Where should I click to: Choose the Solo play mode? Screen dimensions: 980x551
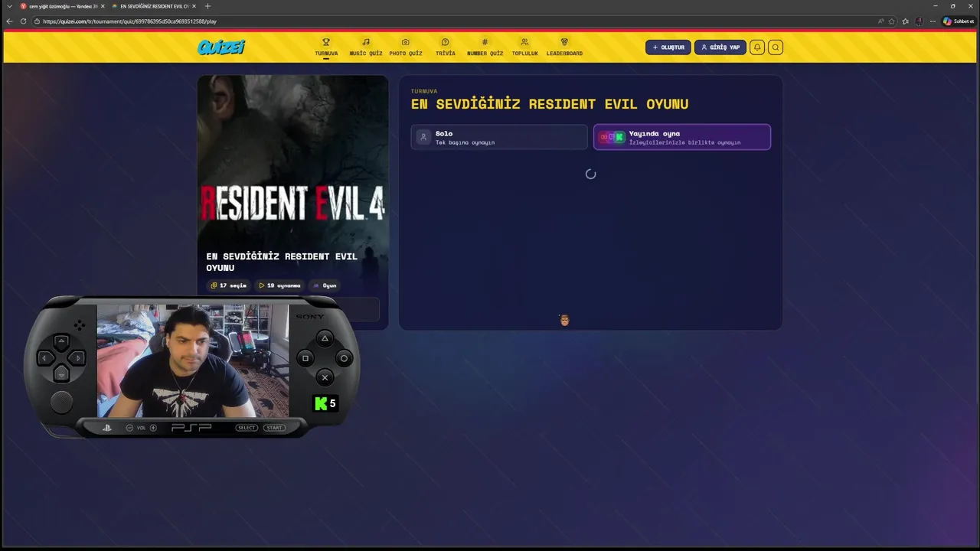[499, 137]
